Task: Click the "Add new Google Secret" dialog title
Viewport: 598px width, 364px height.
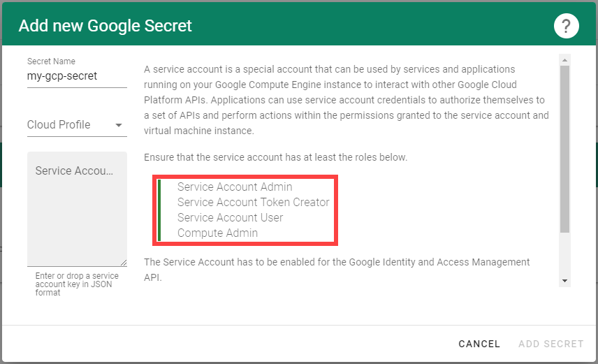Action: [x=105, y=27]
